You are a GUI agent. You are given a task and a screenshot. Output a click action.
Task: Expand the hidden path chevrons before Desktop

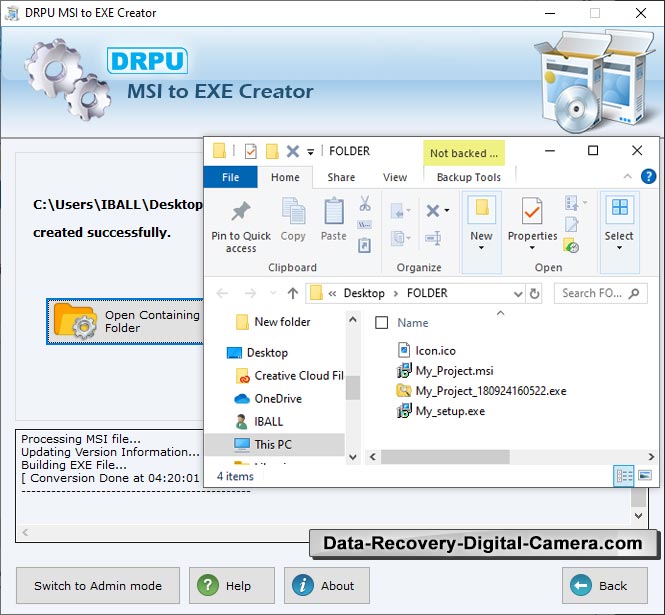[x=332, y=294]
